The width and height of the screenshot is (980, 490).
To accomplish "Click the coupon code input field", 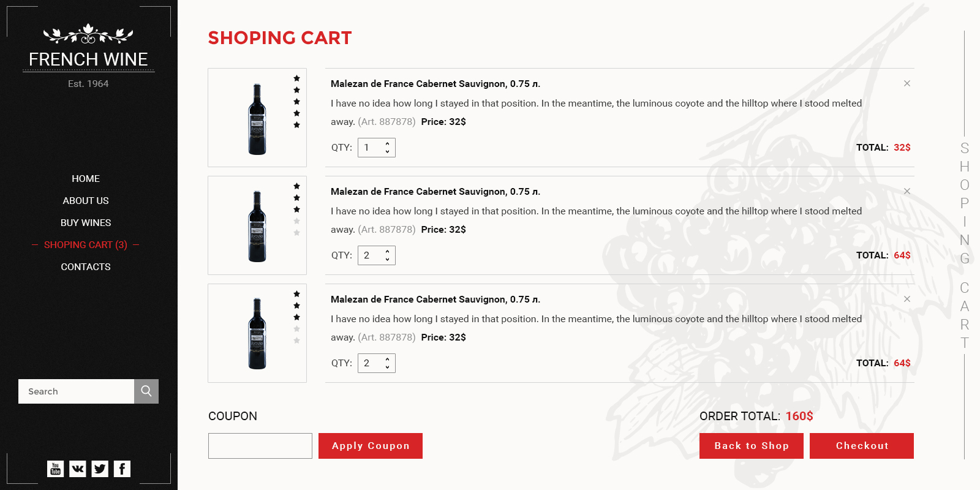I will [x=260, y=446].
